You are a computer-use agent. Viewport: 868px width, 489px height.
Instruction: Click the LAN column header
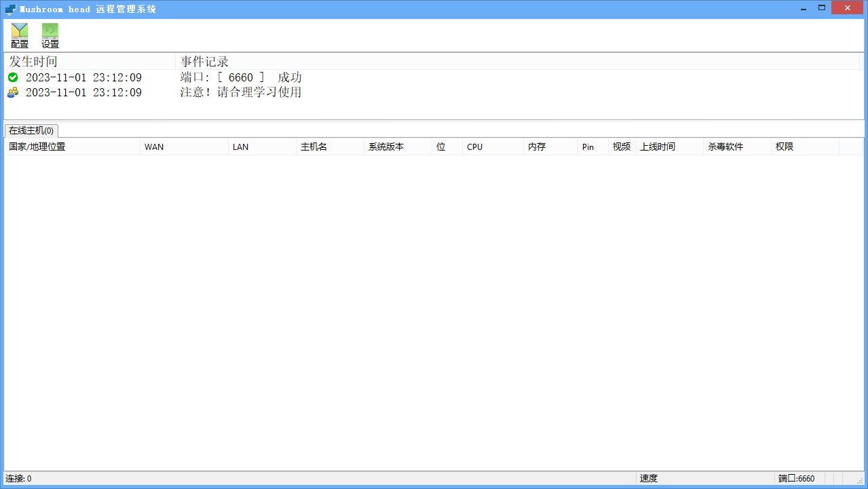(240, 146)
